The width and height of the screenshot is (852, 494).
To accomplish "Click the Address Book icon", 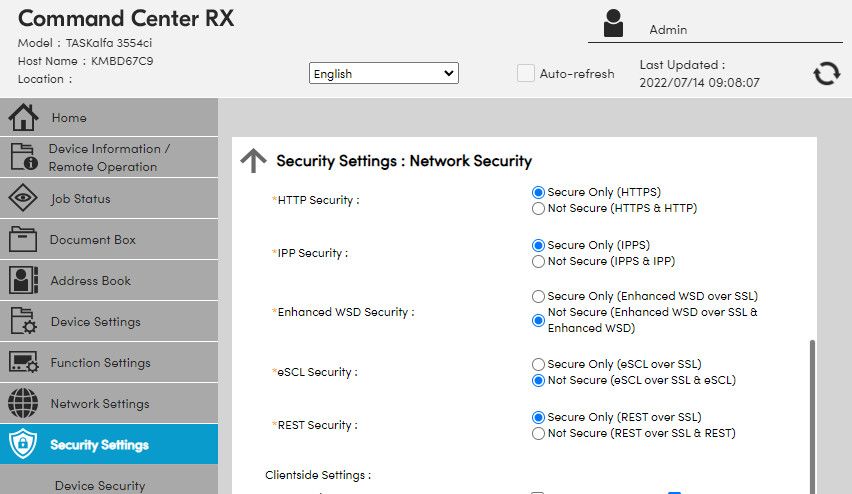I will click(23, 280).
